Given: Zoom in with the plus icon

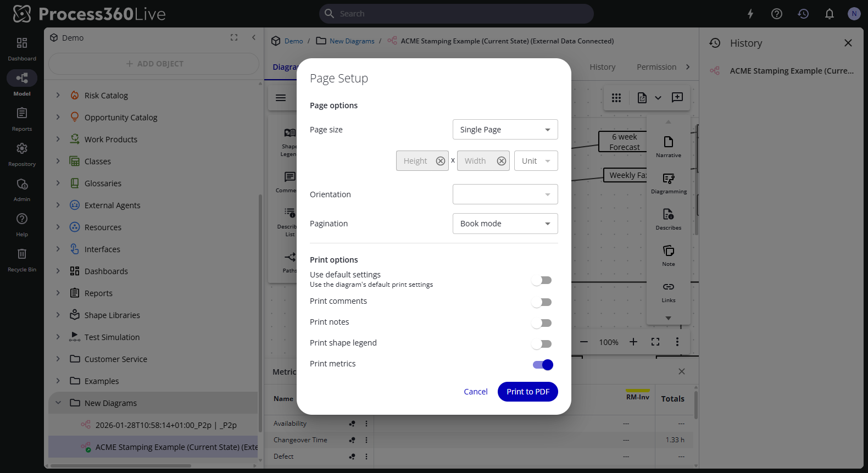Looking at the screenshot, I should click(x=633, y=342).
